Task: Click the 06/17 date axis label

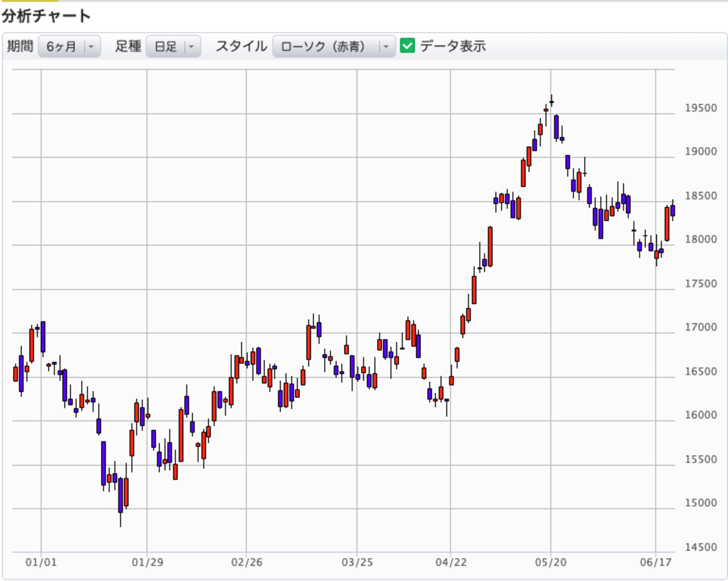Action: (x=655, y=562)
